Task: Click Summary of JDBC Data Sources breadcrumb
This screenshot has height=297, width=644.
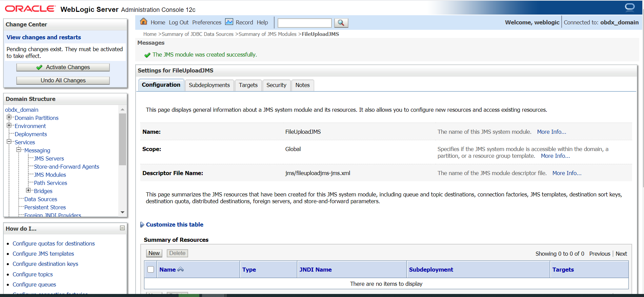Action: click(x=198, y=34)
